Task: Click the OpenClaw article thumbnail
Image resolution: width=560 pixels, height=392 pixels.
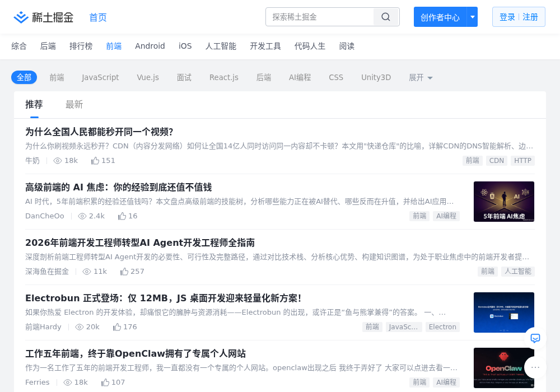Action: [504, 368]
